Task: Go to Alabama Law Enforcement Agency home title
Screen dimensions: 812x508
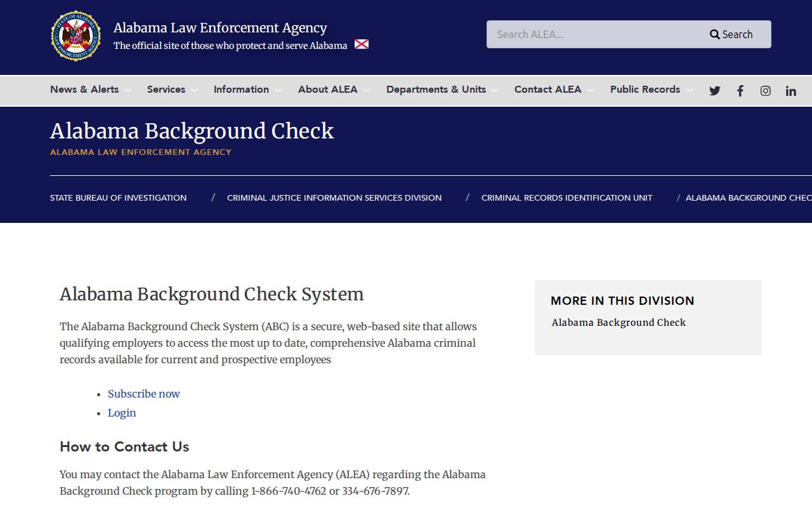Action: (220, 28)
